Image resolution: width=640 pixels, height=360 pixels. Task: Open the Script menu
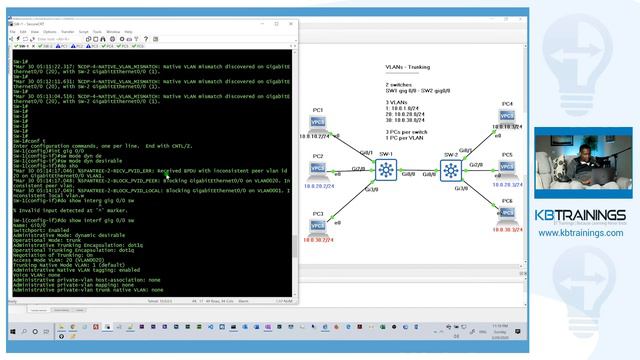83,32
